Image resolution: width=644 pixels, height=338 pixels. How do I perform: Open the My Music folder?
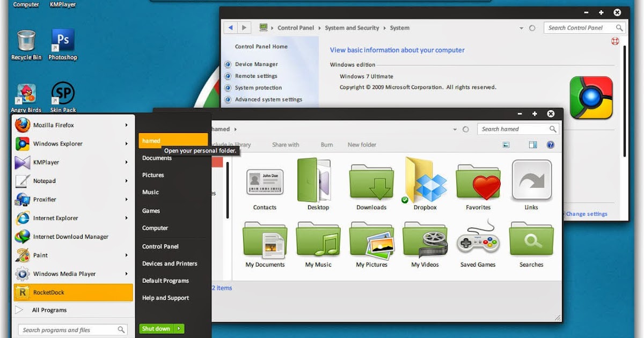(x=318, y=244)
